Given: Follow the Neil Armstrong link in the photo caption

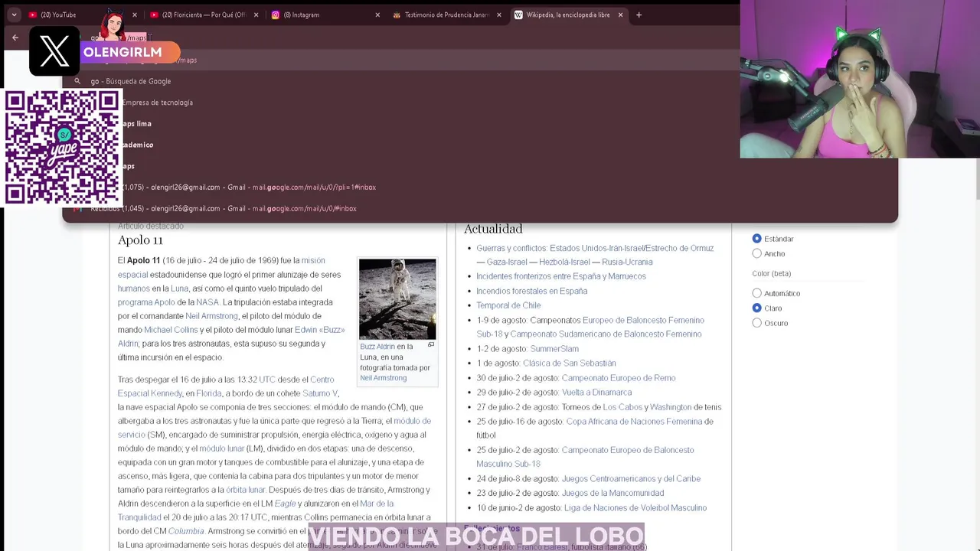Looking at the screenshot, I should [383, 378].
